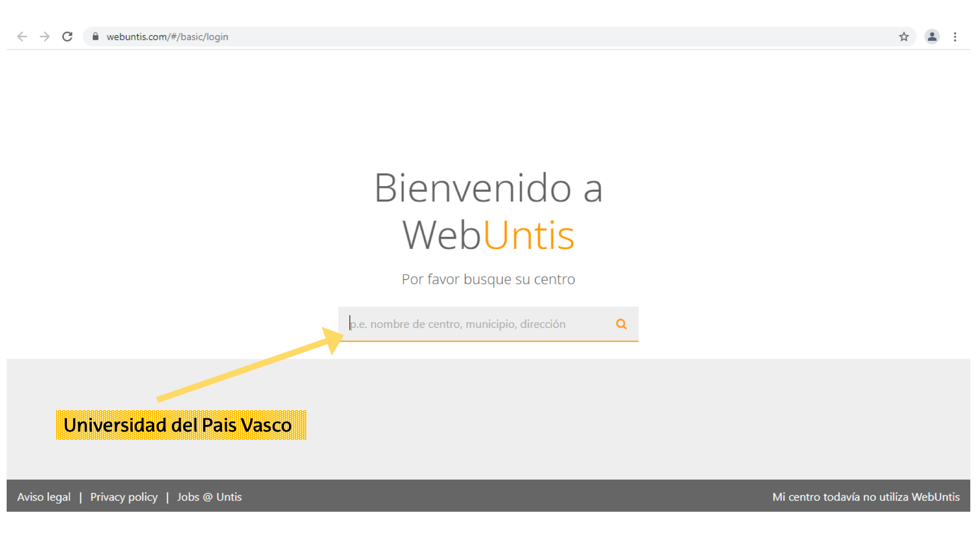This screenshot has width=980, height=551.
Task: Click the Universidad del Pais Vasco label
Action: [181, 425]
